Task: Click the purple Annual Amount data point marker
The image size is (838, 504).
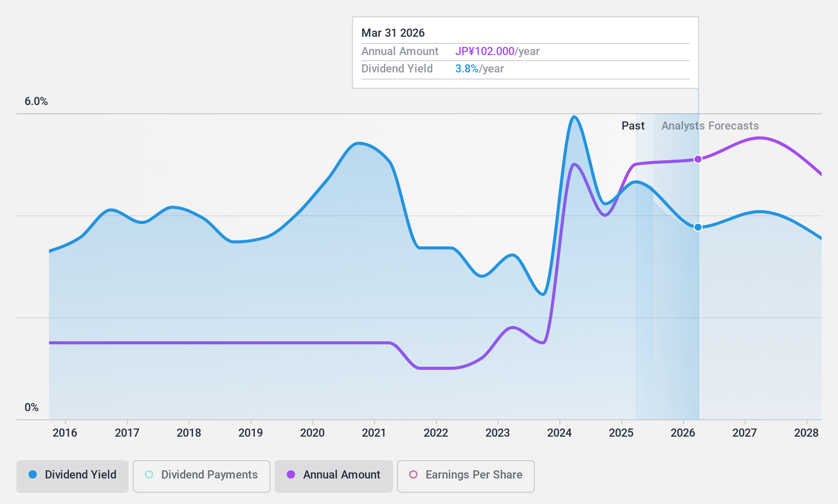Action: pyautogui.click(x=698, y=159)
